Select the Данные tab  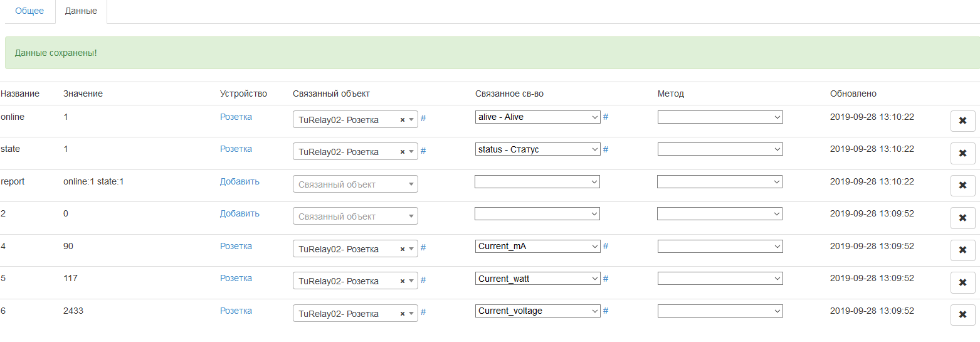pos(81,11)
